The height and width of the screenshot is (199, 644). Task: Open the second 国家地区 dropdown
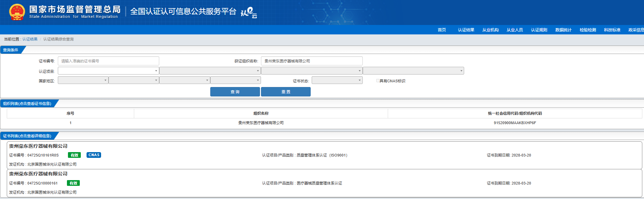pyautogui.click(x=134, y=80)
